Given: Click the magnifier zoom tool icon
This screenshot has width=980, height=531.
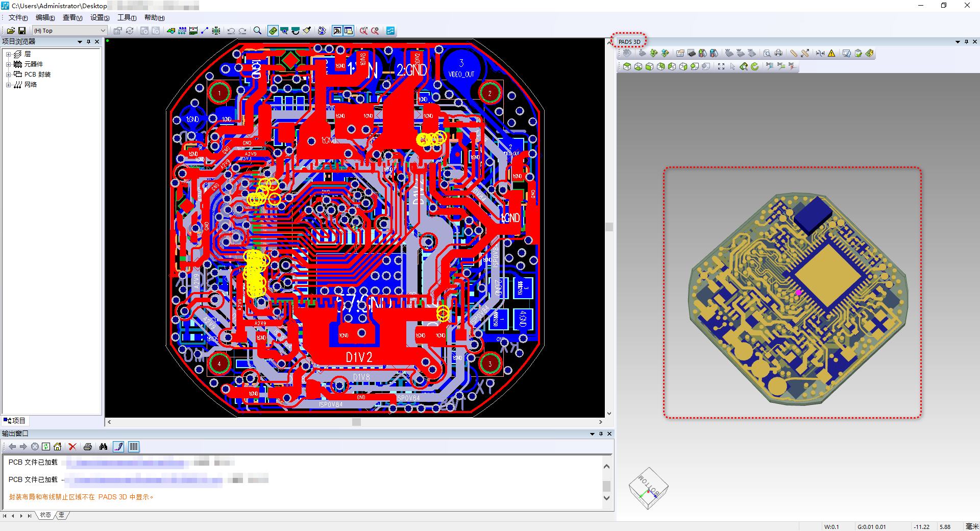Looking at the screenshot, I should point(257,31).
